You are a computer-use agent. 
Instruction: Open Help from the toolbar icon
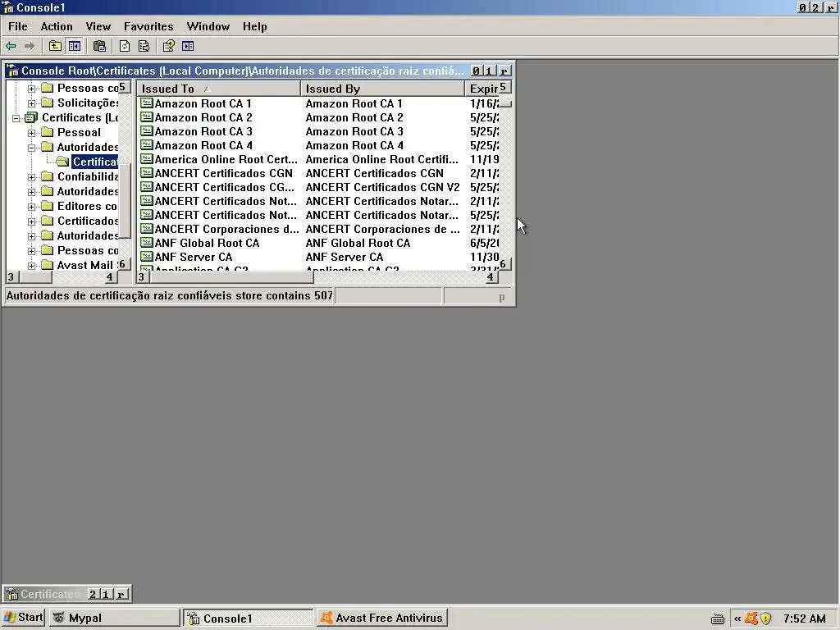[168, 46]
